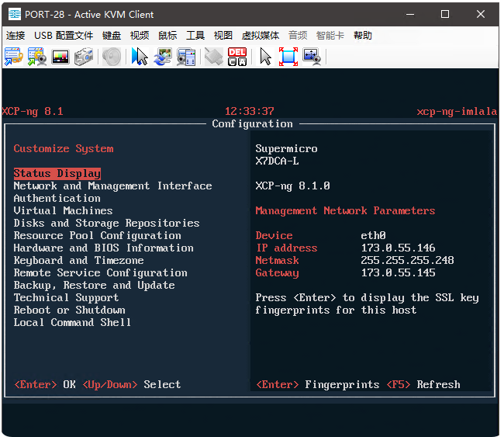The height and width of the screenshot is (437, 504).
Task: Open the 鼠标 menu
Action: point(167,36)
